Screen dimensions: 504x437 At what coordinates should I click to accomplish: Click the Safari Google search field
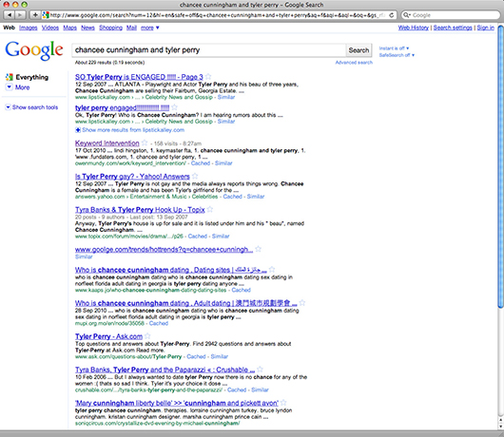(451, 15)
